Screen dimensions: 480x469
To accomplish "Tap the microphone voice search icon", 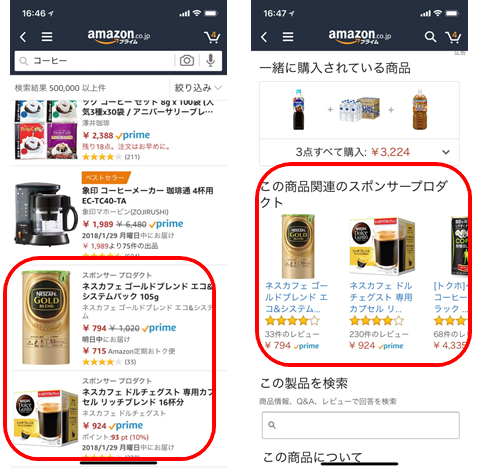I will (210, 60).
